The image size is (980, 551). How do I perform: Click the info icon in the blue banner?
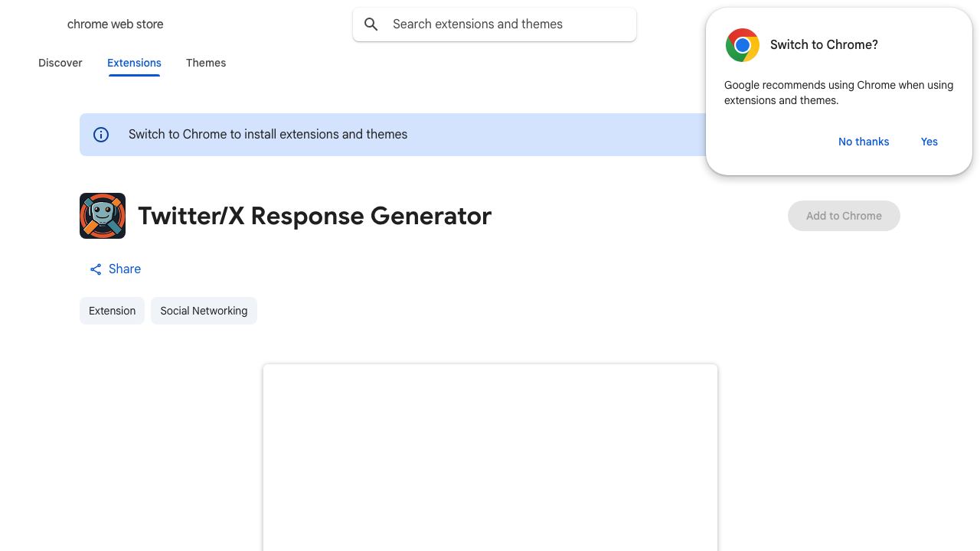click(101, 135)
